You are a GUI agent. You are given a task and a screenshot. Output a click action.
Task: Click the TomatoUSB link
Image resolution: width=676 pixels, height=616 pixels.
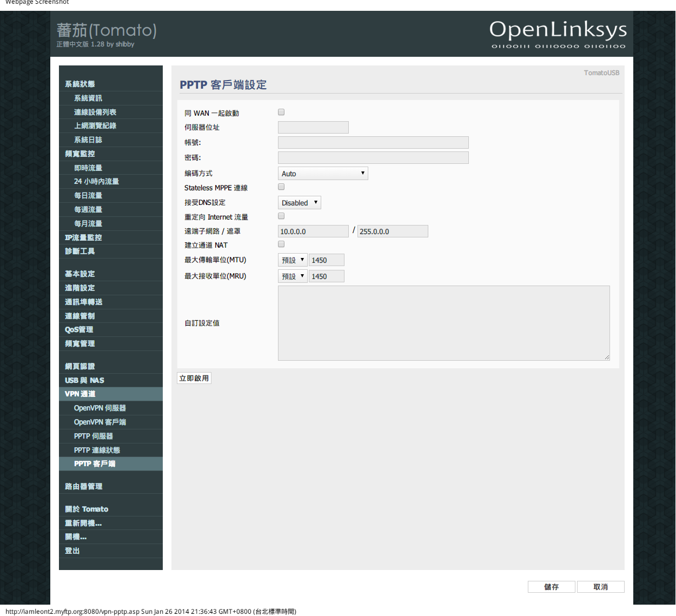coord(601,73)
